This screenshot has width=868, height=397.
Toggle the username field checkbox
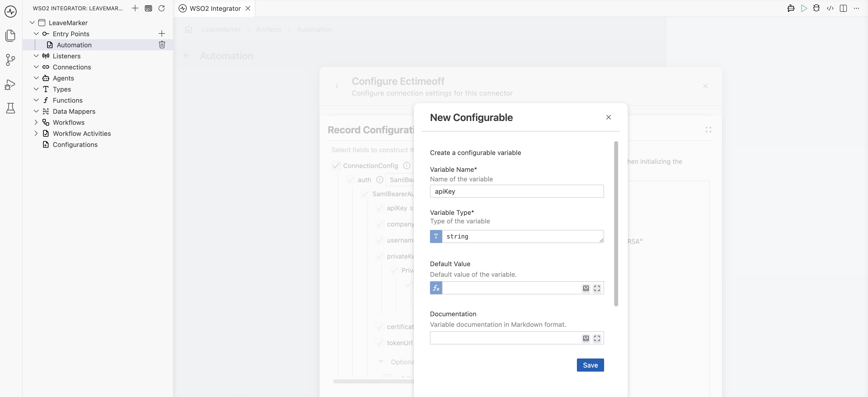coord(380,240)
